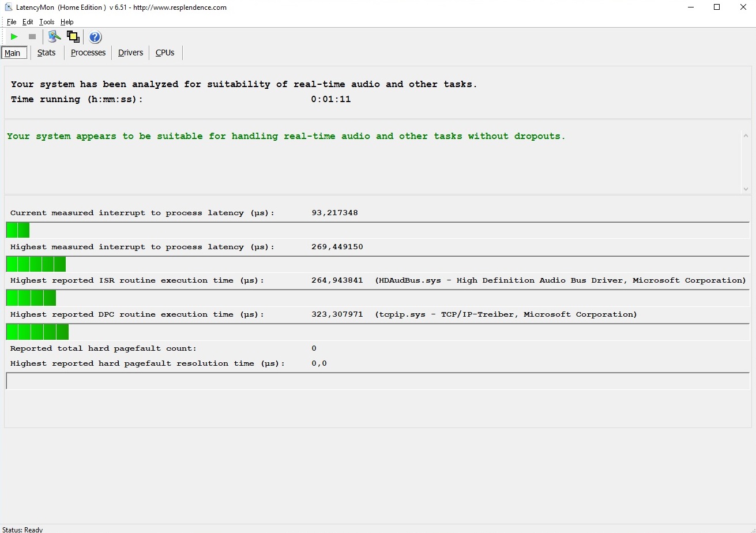Switch to the Processes tab
Image resolution: width=756 pixels, height=533 pixels.
88,52
